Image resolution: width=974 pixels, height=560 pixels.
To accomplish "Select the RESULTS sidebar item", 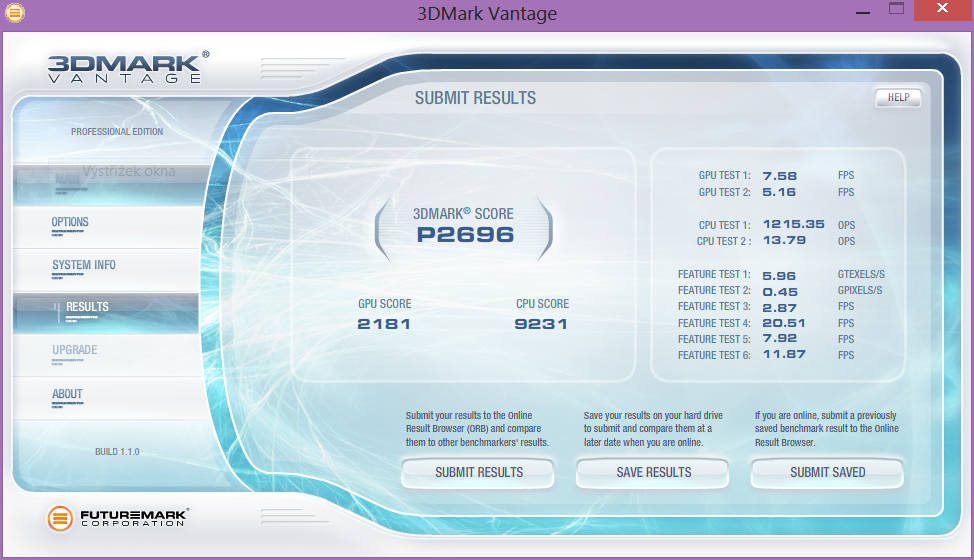I will (87, 308).
